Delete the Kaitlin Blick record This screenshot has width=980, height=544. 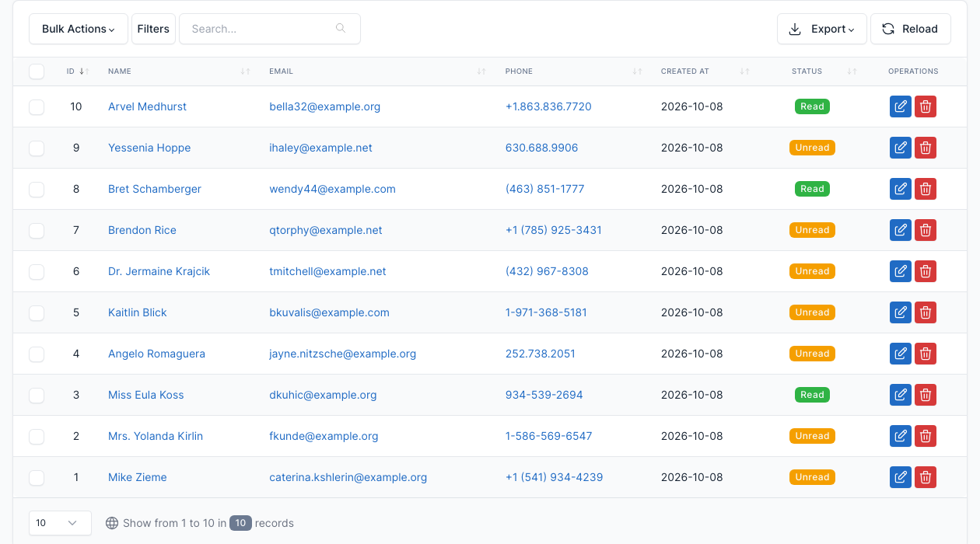[x=926, y=312]
